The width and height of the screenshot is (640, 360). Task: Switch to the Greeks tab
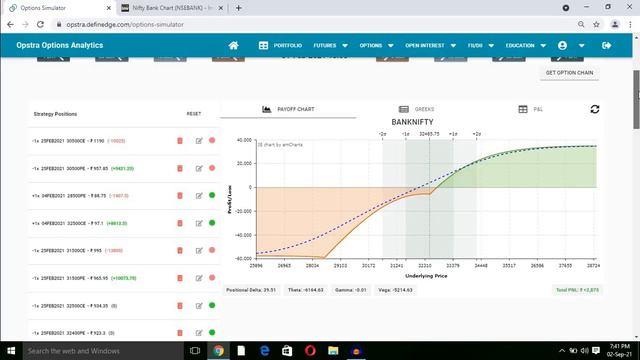click(416, 109)
